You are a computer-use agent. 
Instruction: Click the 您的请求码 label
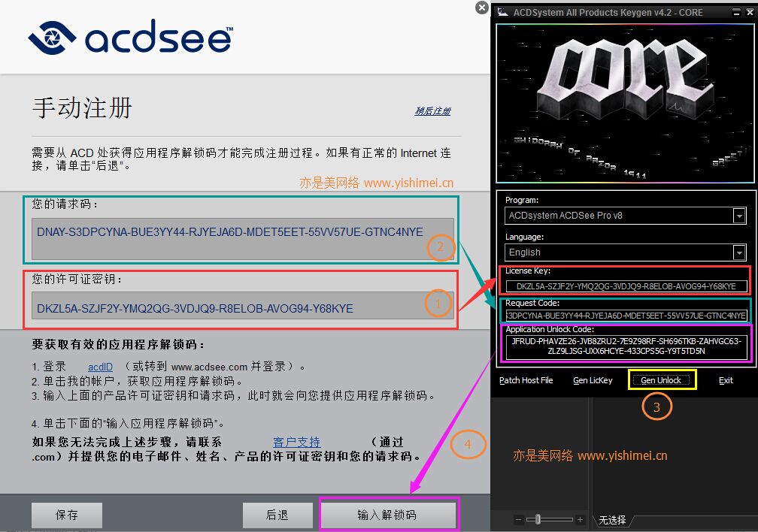coord(65,204)
